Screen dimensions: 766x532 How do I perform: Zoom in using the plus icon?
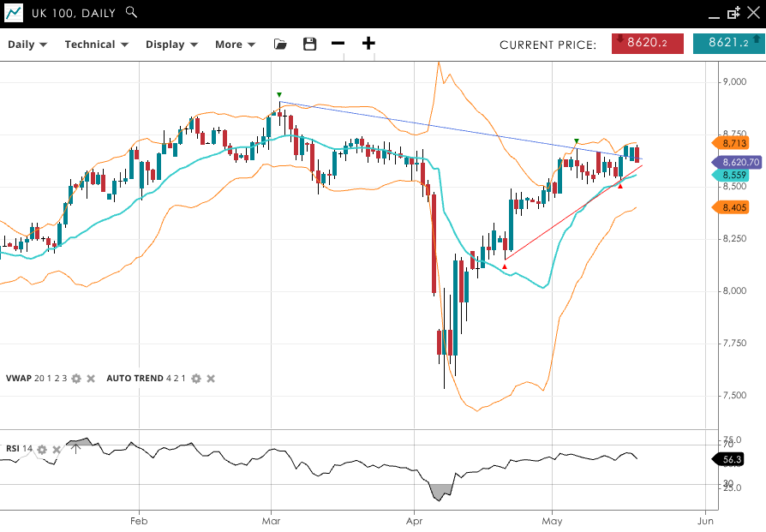click(368, 44)
